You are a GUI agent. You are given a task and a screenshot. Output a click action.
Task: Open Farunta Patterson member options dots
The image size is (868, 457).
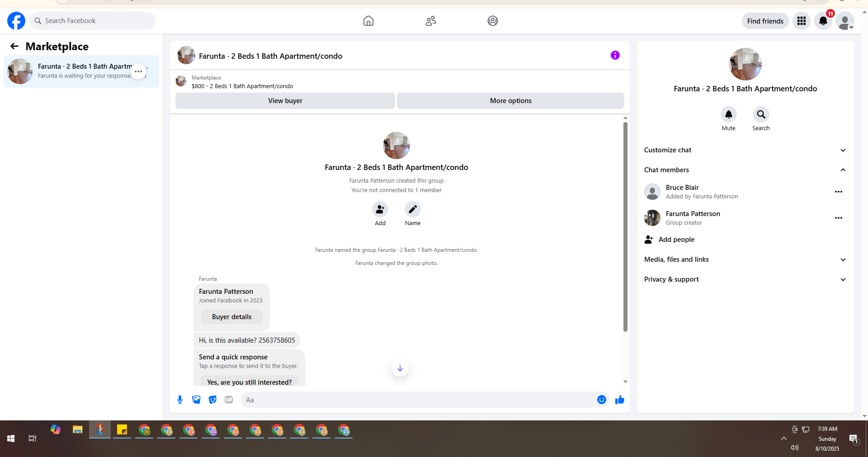pyautogui.click(x=839, y=218)
